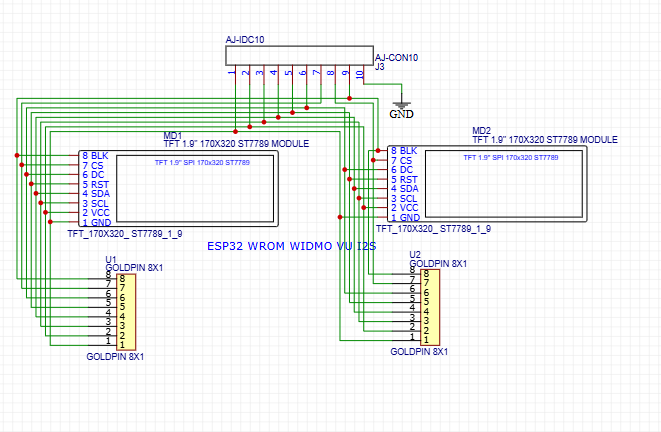This screenshot has height=432, width=661.
Task: Select the AJ-IDC10 connector body
Action: (x=299, y=56)
